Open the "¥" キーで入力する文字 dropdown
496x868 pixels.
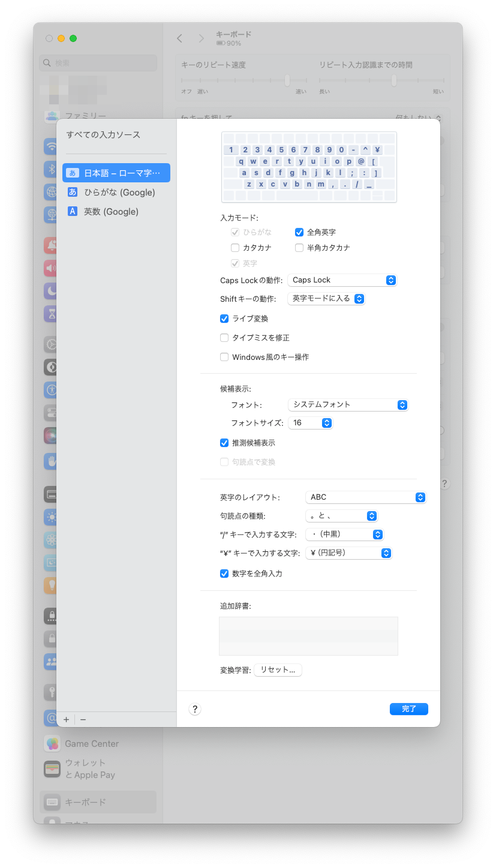(348, 553)
